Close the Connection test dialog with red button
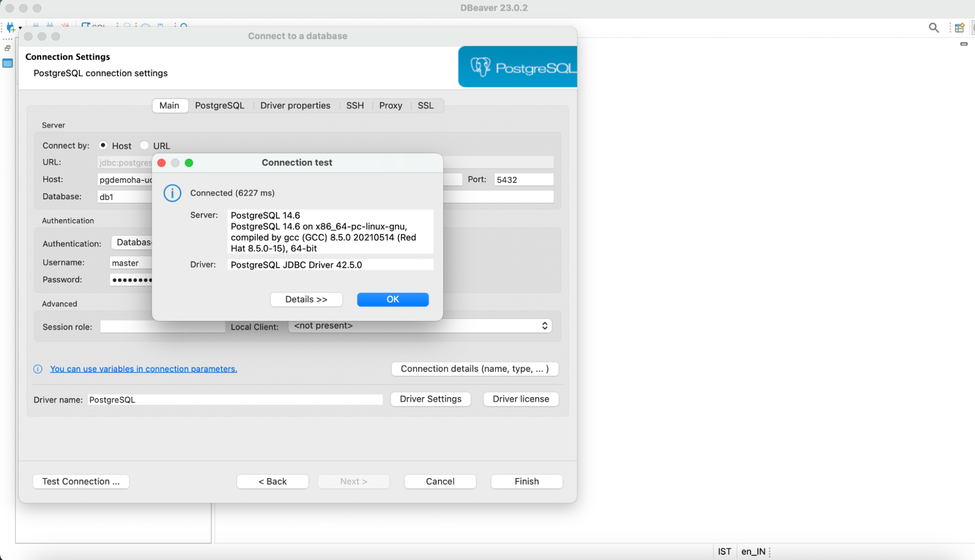Screen dimensions: 975x560 [161, 163]
